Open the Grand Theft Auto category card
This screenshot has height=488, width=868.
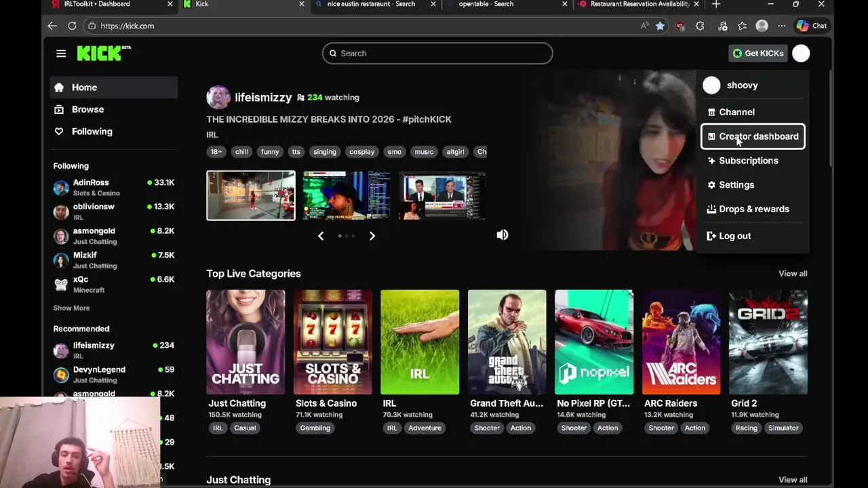coord(507,342)
